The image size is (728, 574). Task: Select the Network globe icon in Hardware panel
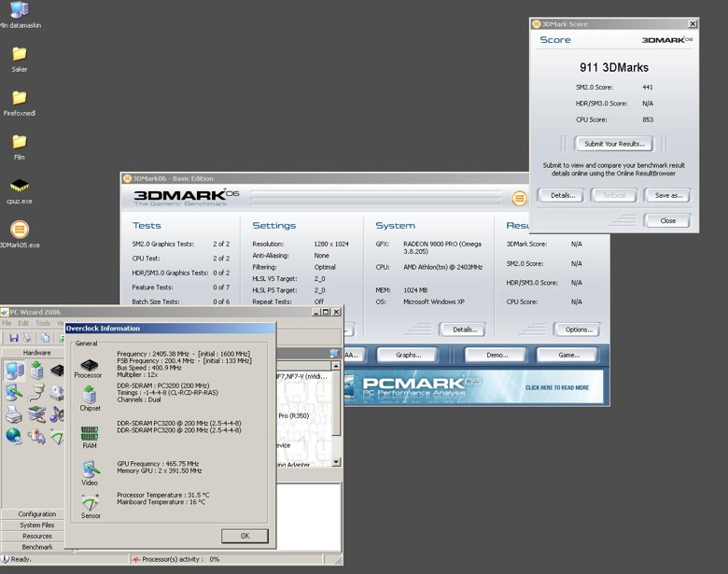click(14, 436)
